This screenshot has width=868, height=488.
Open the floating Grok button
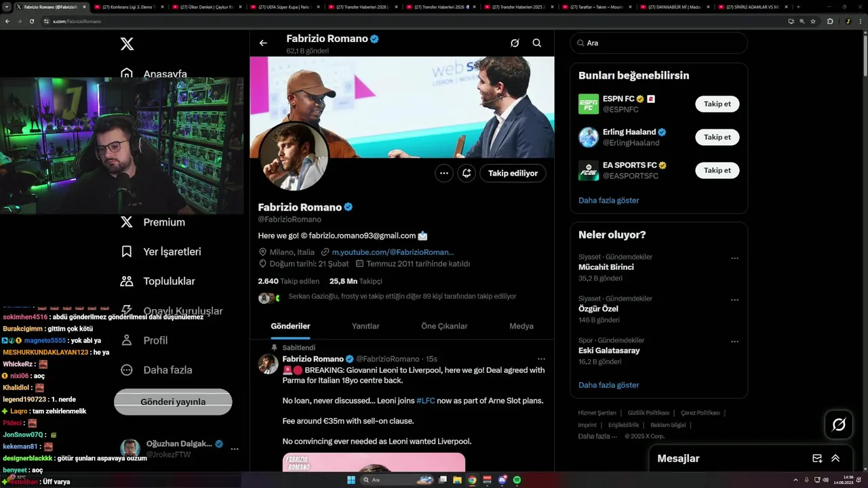pyautogui.click(x=839, y=425)
